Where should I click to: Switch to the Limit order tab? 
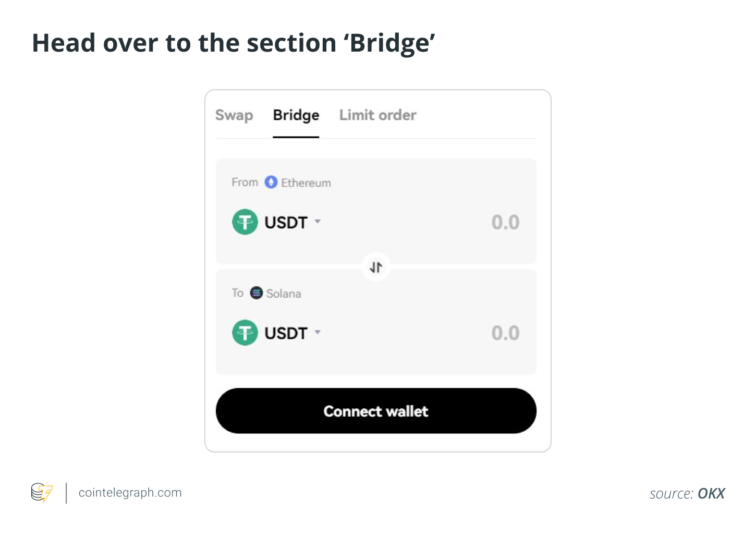(x=377, y=115)
